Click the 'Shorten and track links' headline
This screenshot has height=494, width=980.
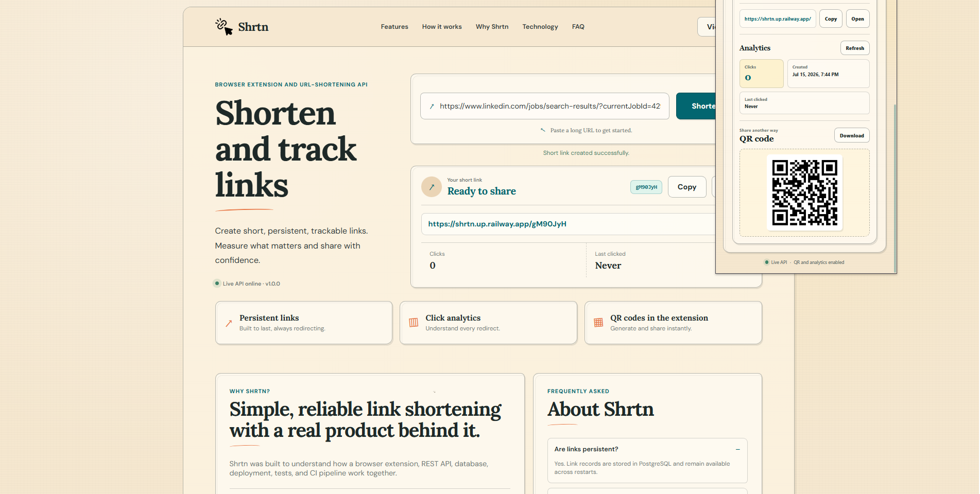[286, 149]
